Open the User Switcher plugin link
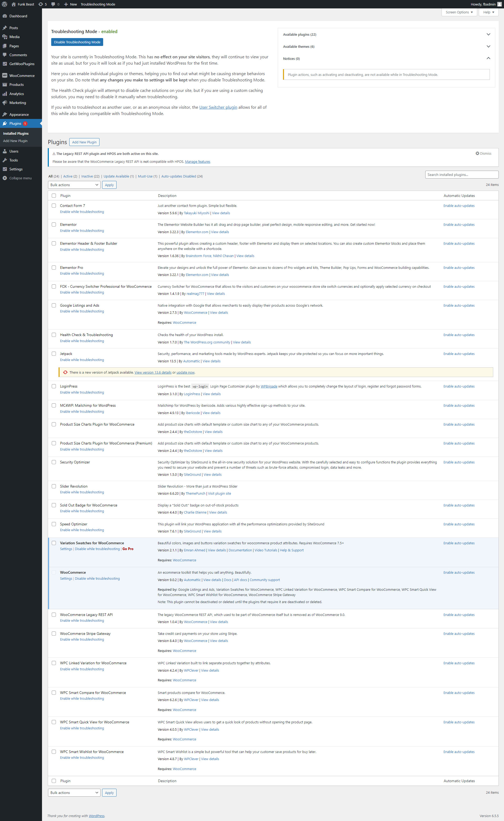 pos(218,107)
